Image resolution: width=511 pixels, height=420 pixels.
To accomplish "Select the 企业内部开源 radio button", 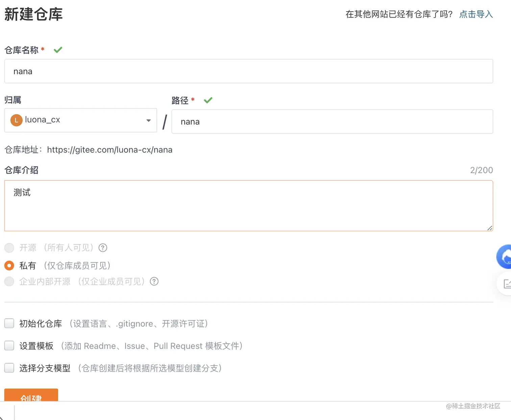I will 9,281.
